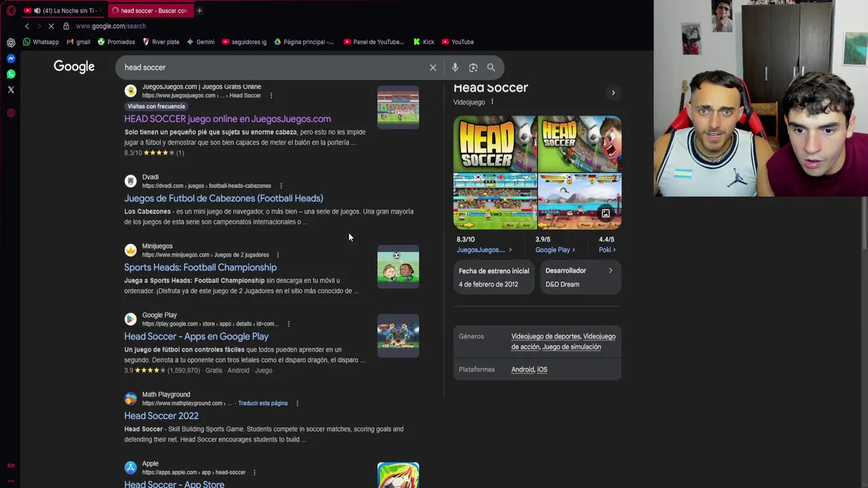Open the WhatsApp sidebar panel
868x488 pixels.
tap(11, 74)
